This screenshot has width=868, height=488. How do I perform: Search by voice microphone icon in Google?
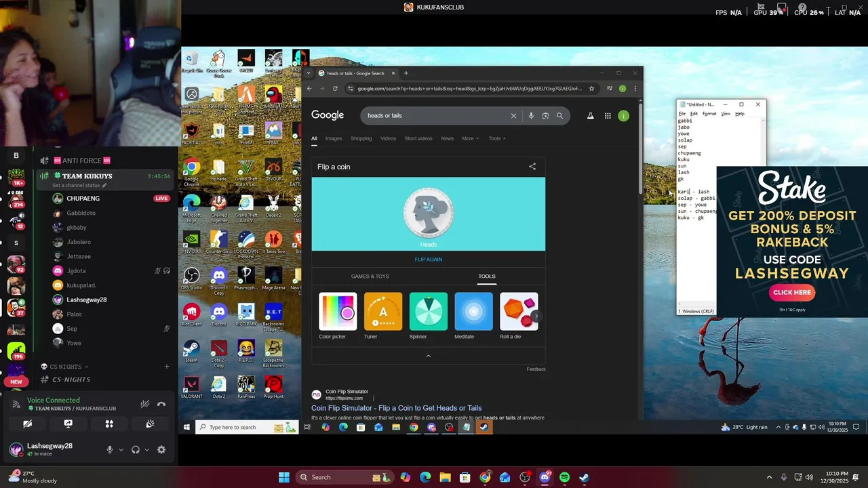(x=531, y=116)
